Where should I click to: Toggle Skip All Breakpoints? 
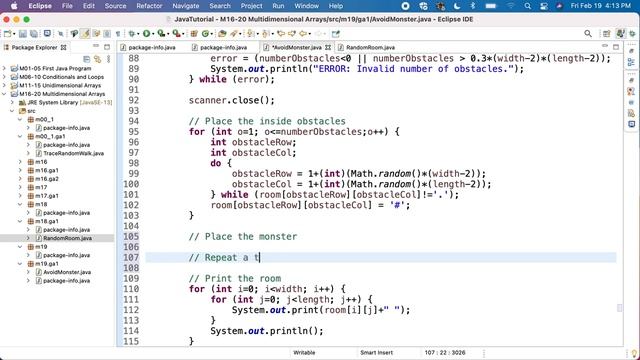61,34
